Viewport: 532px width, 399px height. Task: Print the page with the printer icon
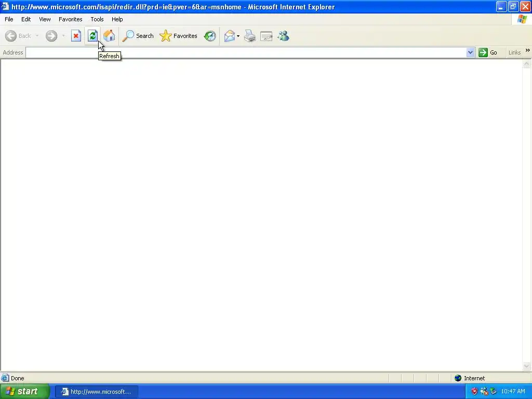coord(250,36)
